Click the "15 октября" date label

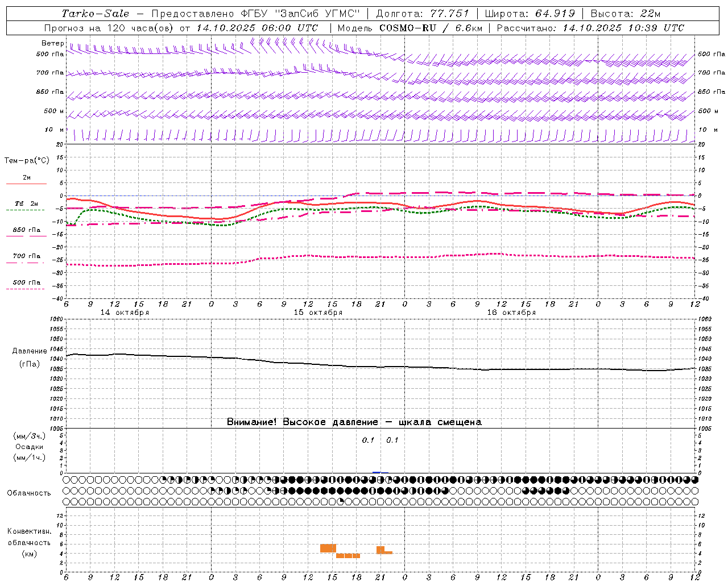pyautogui.click(x=318, y=313)
